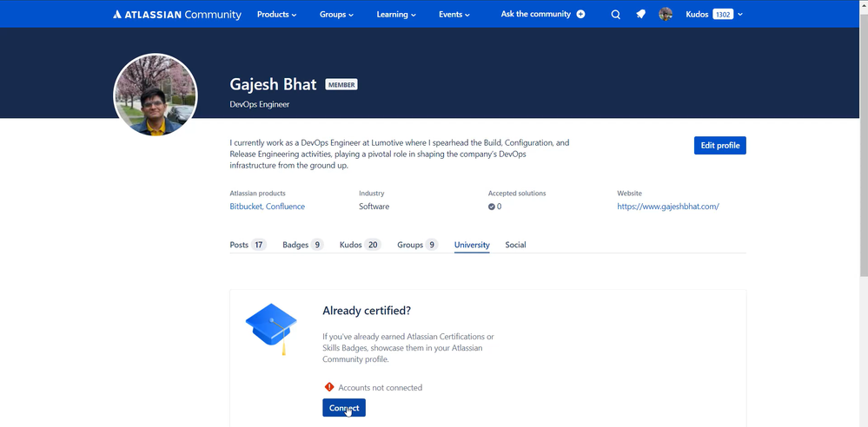Click the small avatar in header

[666, 15]
